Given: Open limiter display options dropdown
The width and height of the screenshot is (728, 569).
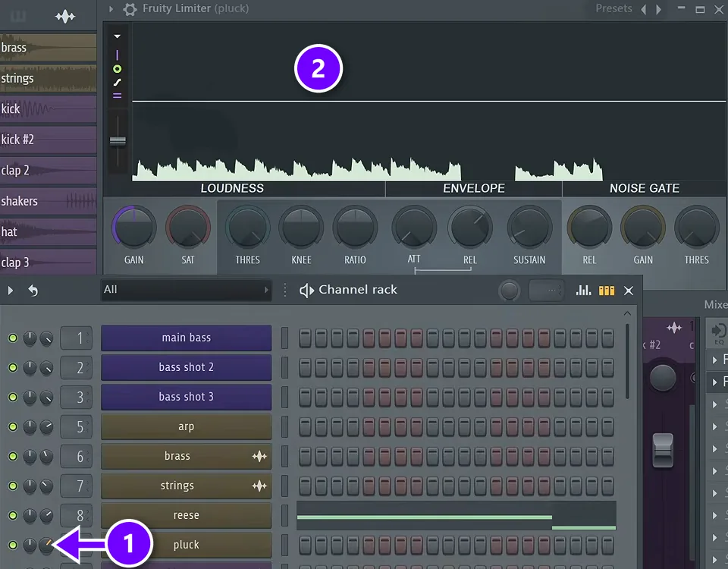Looking at the screenshot, I should 117,36.
